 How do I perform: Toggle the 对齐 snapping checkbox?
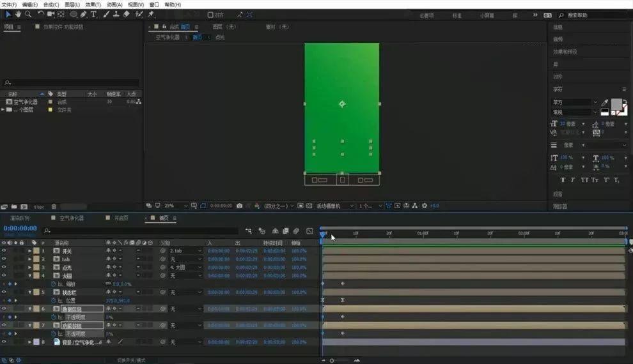pyautogui.click(x=210, y=15)
